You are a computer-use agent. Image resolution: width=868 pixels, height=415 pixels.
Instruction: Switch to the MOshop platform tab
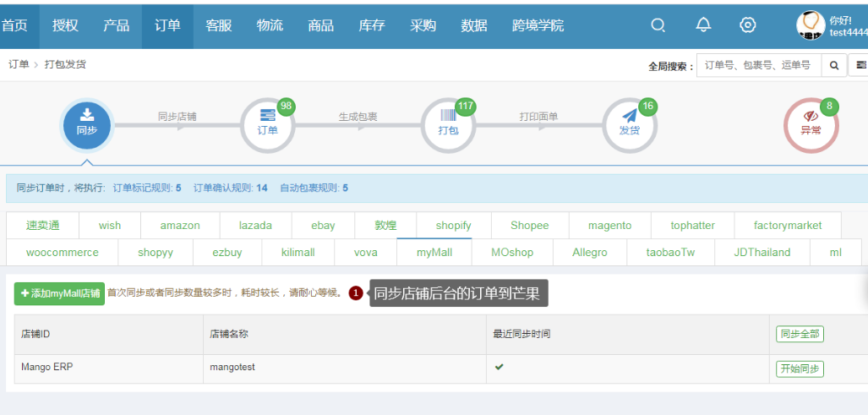(x=512, y=253)
